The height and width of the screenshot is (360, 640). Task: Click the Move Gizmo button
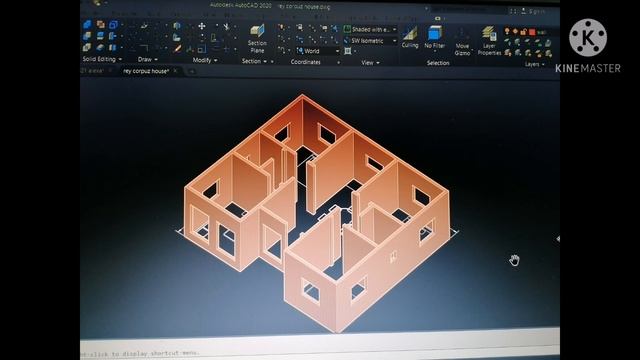click(462, 42)
